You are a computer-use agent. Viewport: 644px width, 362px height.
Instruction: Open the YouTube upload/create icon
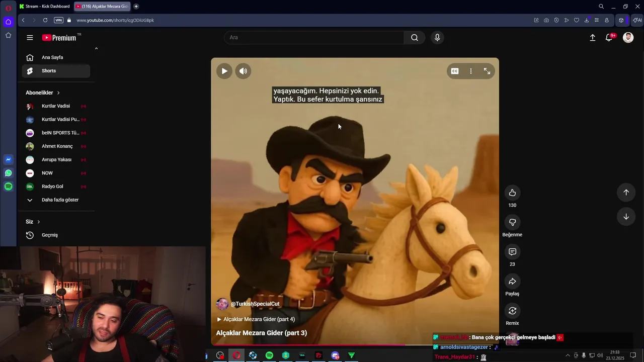593,38
